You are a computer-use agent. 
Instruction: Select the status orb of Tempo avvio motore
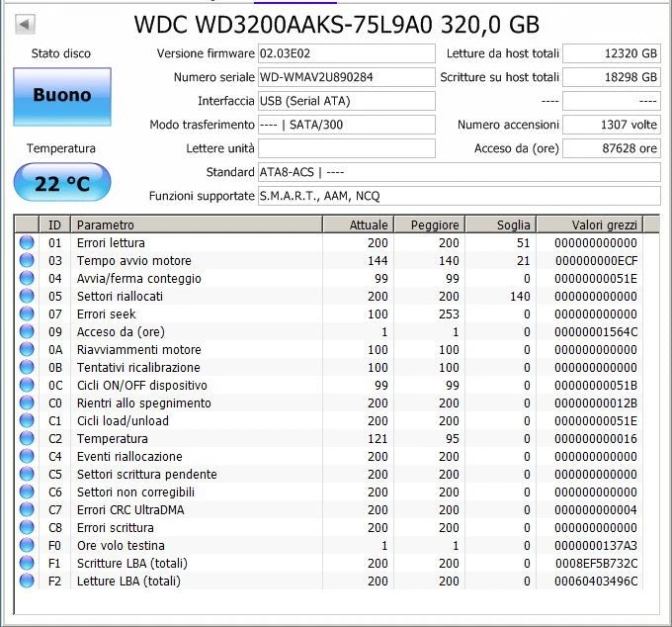point(27,260)
